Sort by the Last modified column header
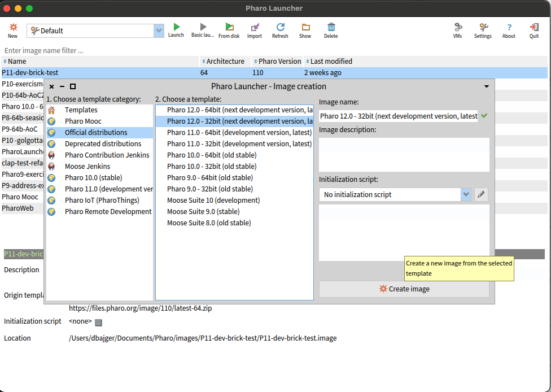Image resolution: width=551 pixels, height=392 pixels. point(425,61)
